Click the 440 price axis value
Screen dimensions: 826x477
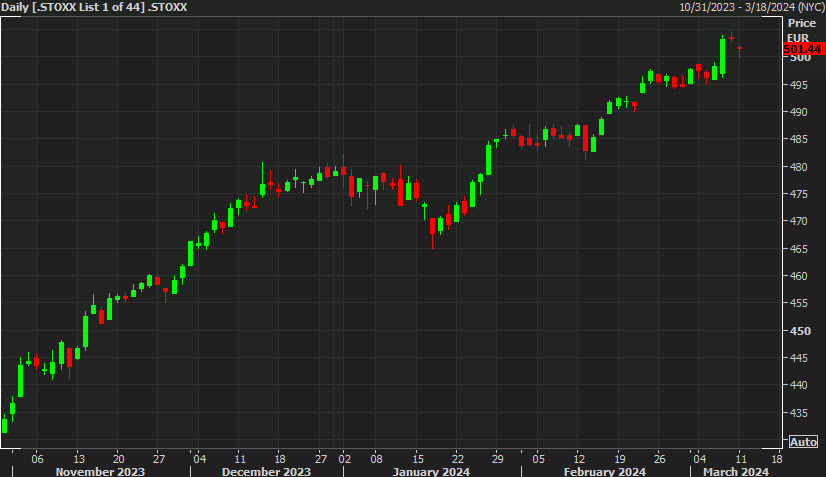click(x=799, y=385)
